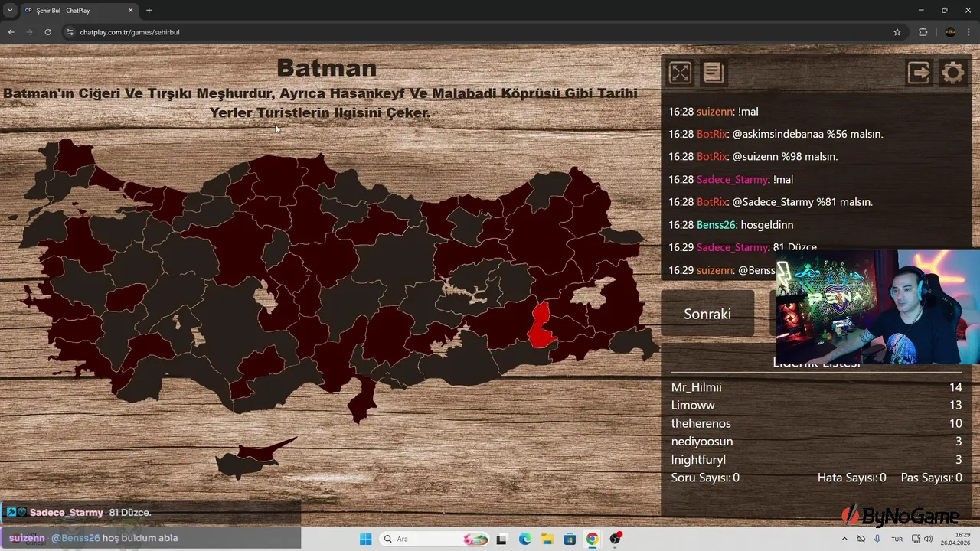Reload the chatplay page

click(x=47, y=32)
